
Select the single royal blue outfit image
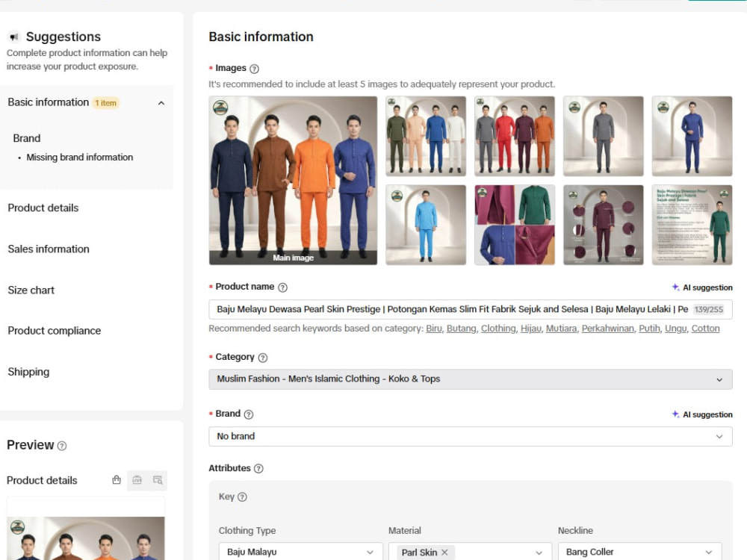click(x=692, y=136)
